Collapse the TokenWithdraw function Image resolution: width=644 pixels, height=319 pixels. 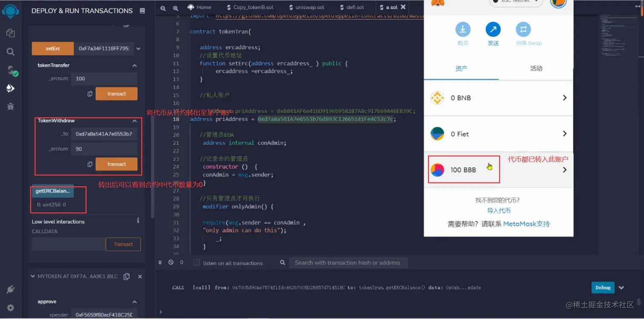[x=135, y=121]
